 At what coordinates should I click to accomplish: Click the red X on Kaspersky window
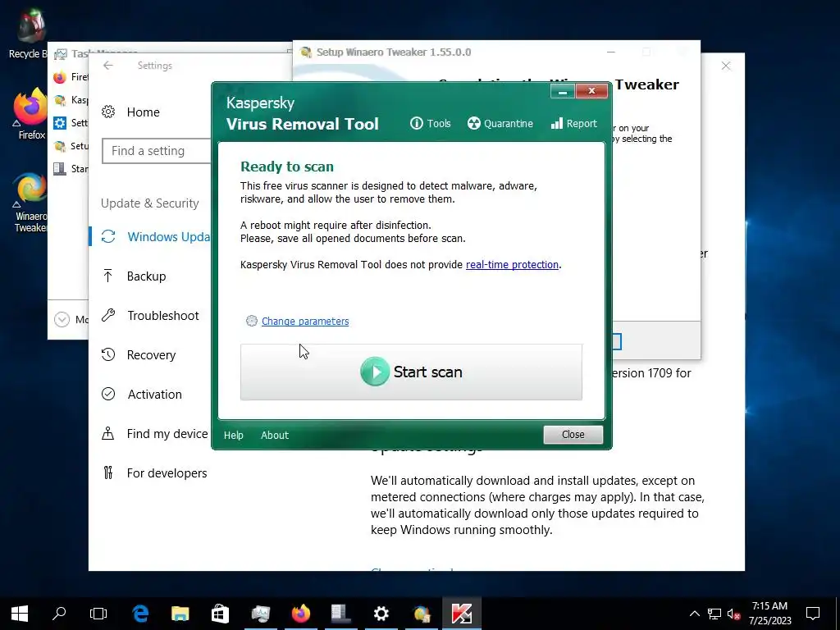(591, 92)
